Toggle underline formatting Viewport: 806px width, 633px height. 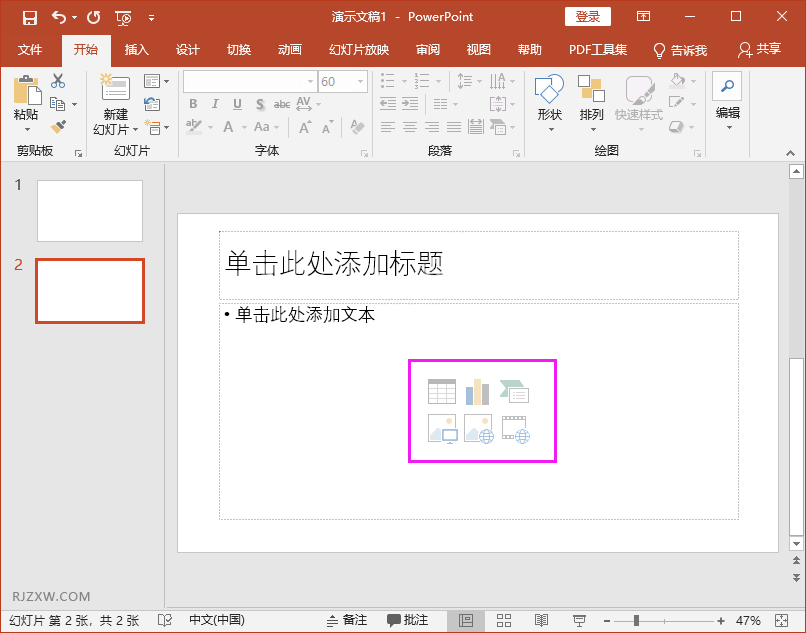pos(236,103)
